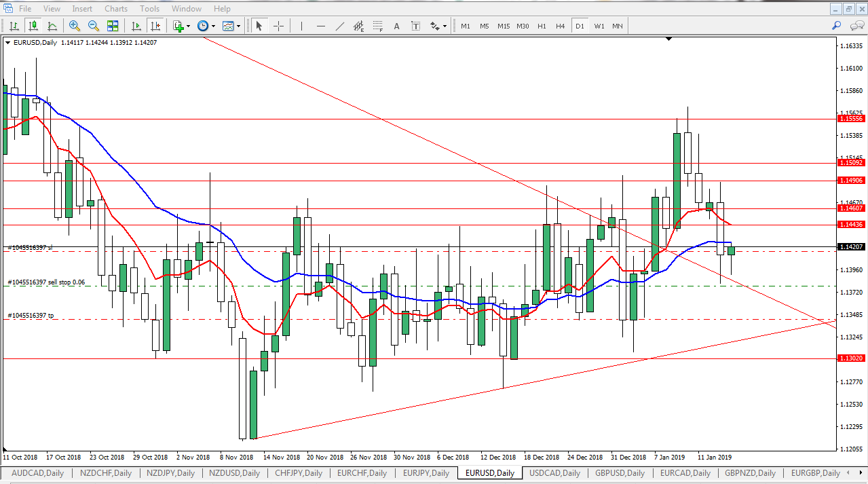This screenshot has width=868, height=484.
Task: Zoom in on the chart
Action: 75,26
